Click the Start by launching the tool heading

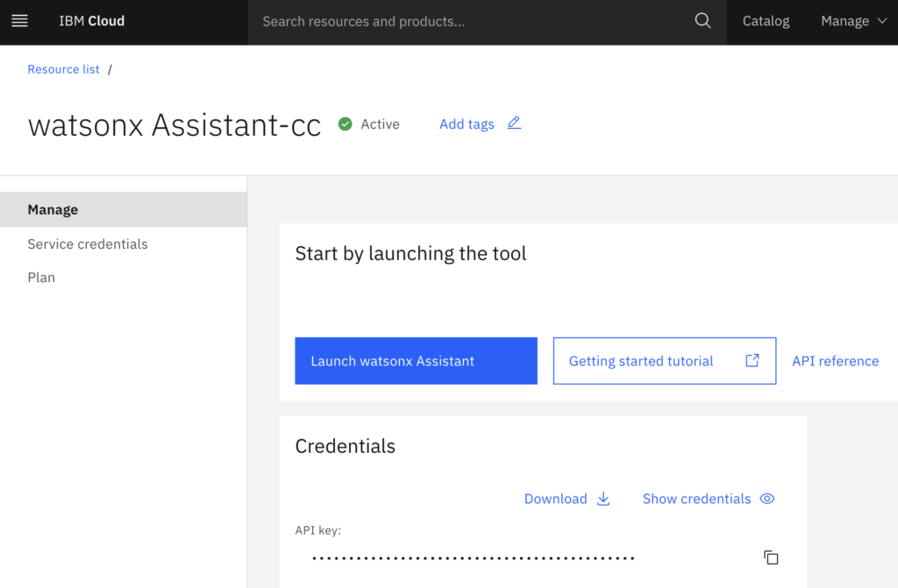[x=410, y=253]
